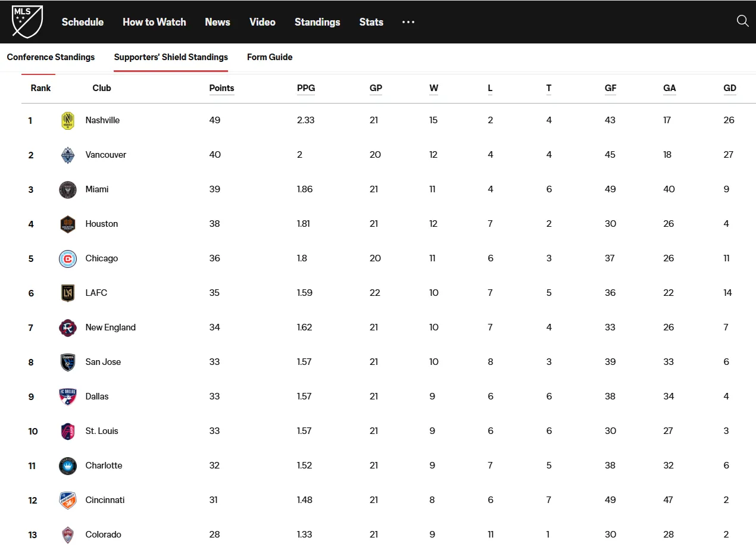Screen dimensions: 756x556
Task: Click Charlotte's PPG value 1.52
Action: click(x=305, y=466)
